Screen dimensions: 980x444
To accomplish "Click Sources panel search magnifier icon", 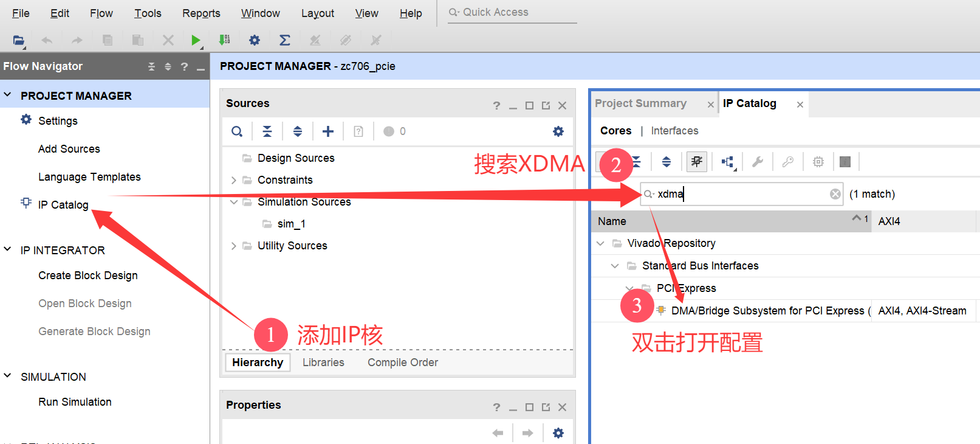I will (237, 131).
